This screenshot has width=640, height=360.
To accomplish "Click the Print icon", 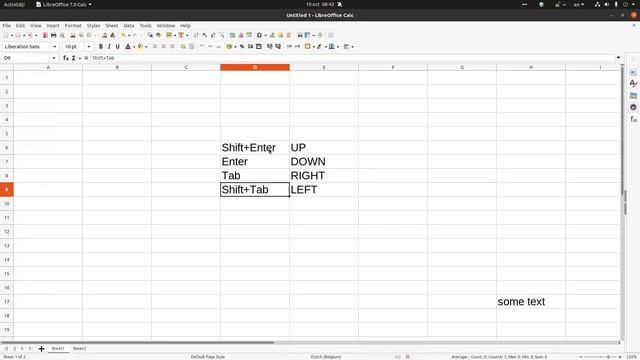I will click(x=53, y=36).
